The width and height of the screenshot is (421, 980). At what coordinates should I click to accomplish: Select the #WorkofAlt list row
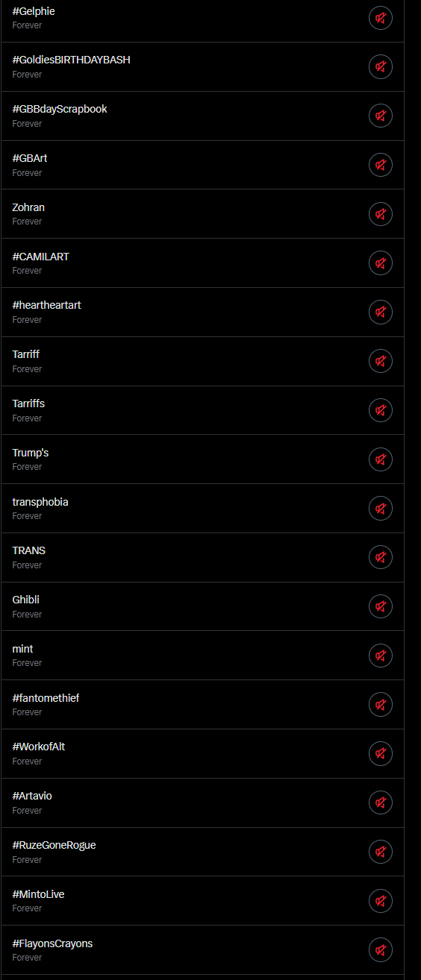(x=202, y=753)
